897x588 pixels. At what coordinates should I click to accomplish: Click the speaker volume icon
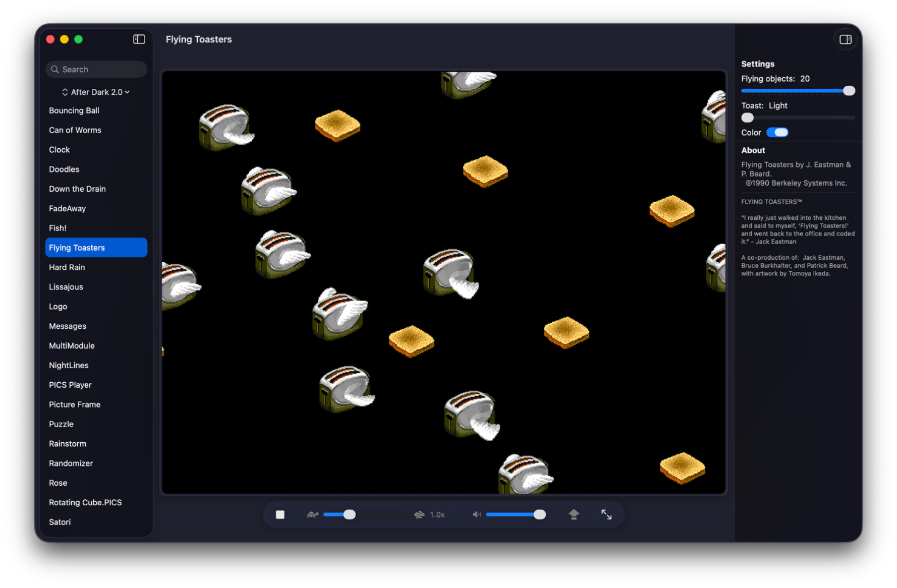[x=476, y=514]
